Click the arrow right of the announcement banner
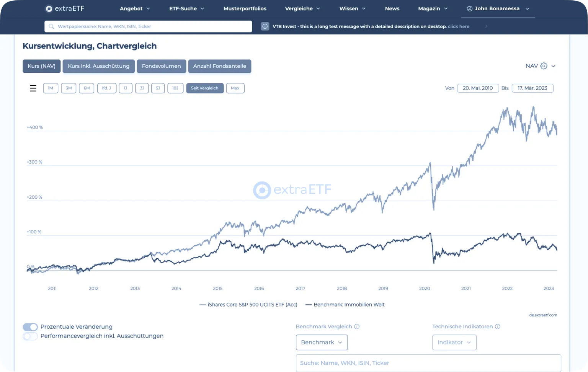This screenshot has width=588, height=372. point(486,26)
